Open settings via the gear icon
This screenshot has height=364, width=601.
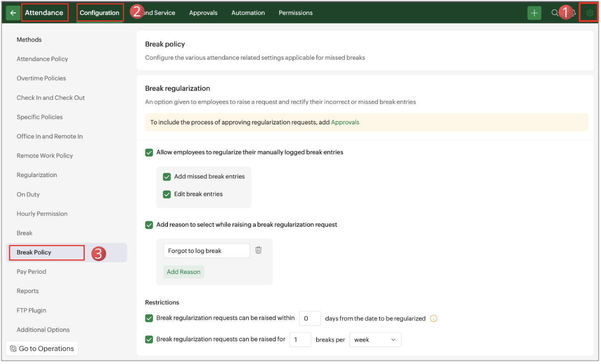click(589, 13)
